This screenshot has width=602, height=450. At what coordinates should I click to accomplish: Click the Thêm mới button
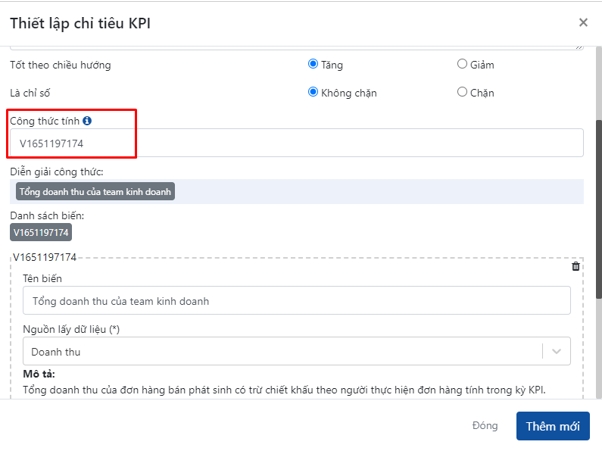[552, 426]
